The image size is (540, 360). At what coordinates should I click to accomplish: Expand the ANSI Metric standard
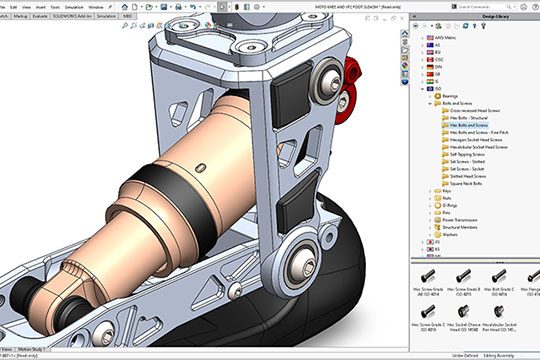423,38
